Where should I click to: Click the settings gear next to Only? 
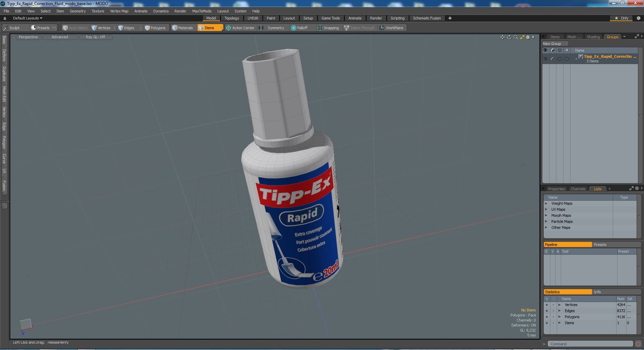click(638, 18)
